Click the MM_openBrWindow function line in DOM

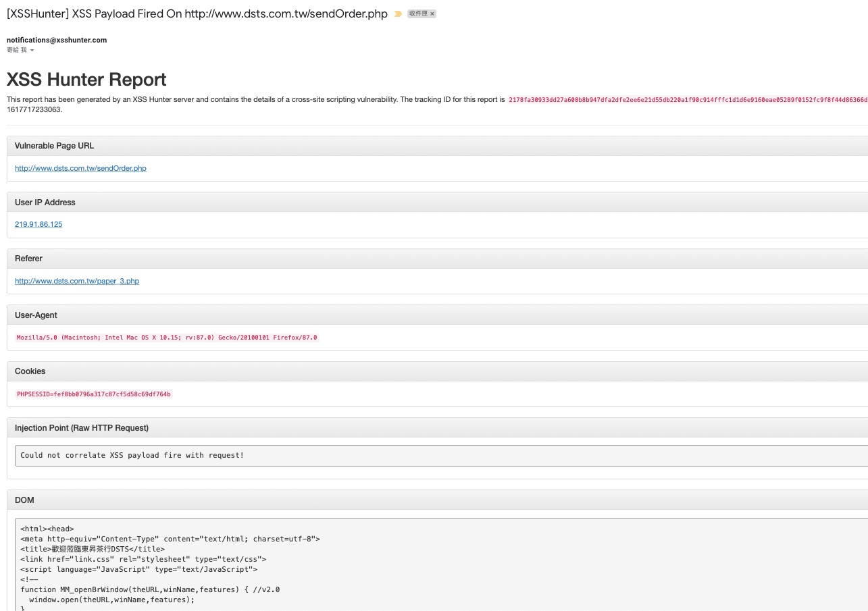[150, 589]
